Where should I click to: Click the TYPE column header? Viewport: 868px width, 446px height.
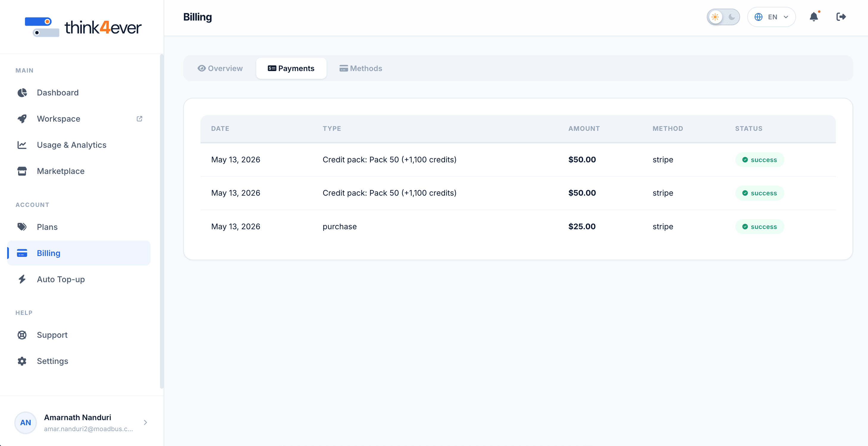(332, 128)
